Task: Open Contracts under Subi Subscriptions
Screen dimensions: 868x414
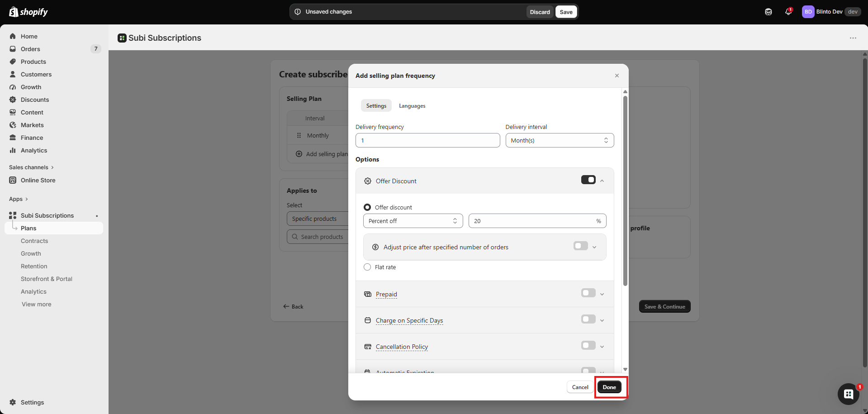Action: pyautogui.click(x=34, y=241)
